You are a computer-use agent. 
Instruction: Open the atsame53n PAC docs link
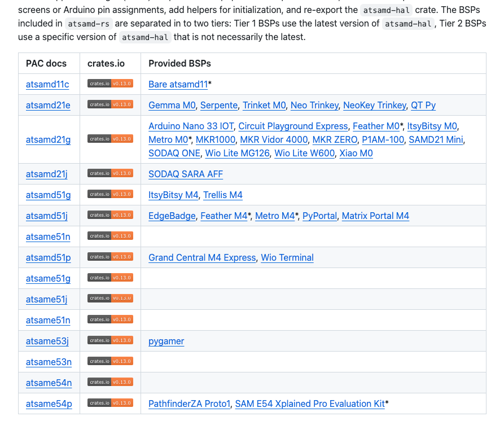49,362
